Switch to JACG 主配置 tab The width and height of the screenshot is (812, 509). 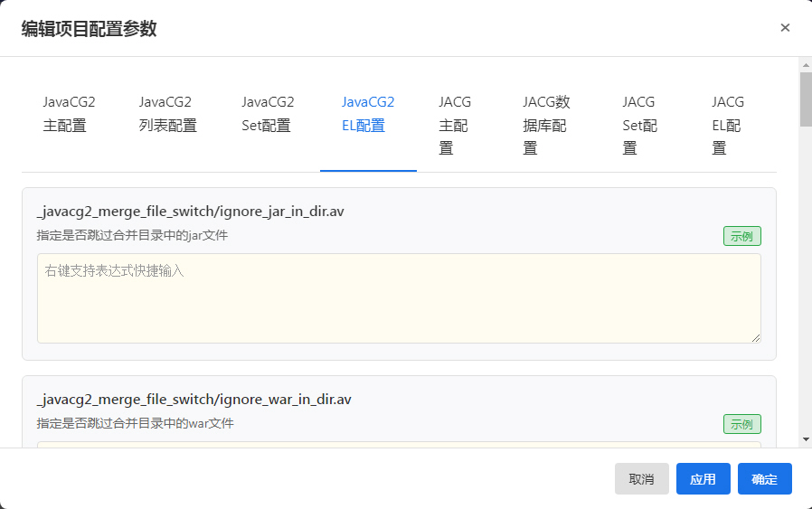coord(455,126)
